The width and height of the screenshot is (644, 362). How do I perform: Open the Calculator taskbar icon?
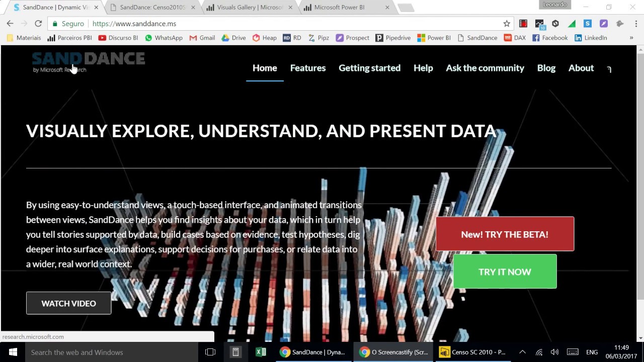coord(235,352)
